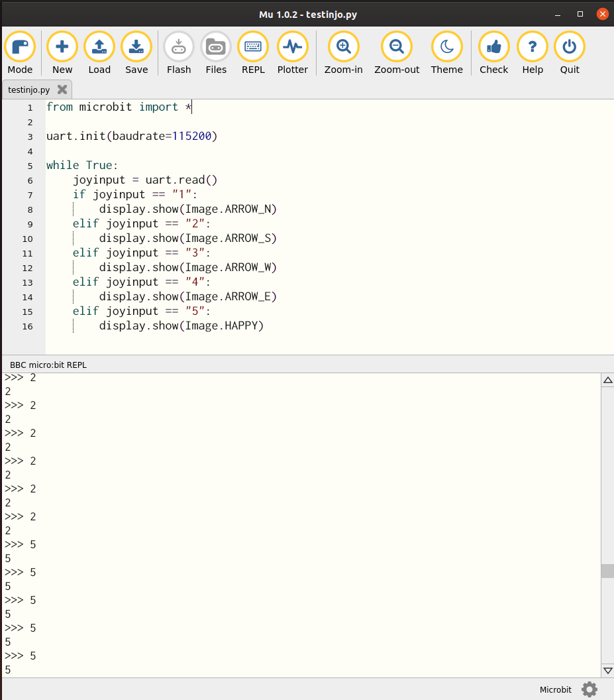The height and width of the screenshot is (700, 614).
Task: Click line number 1 in gutter
Action: coord(30,107)
